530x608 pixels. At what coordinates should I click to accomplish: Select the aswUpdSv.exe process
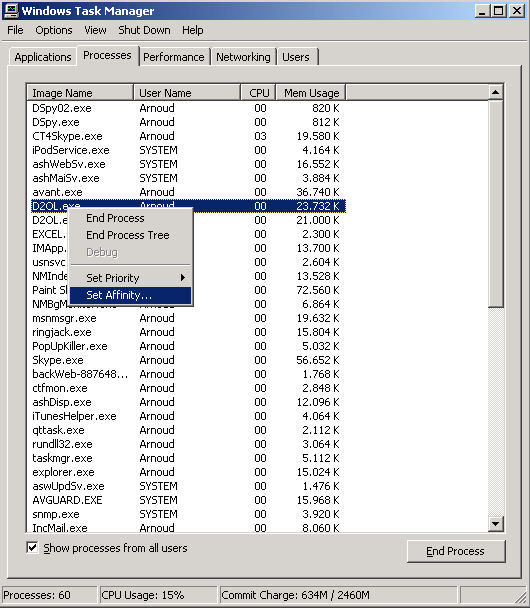pyautogui.click(x=186, y=486)
